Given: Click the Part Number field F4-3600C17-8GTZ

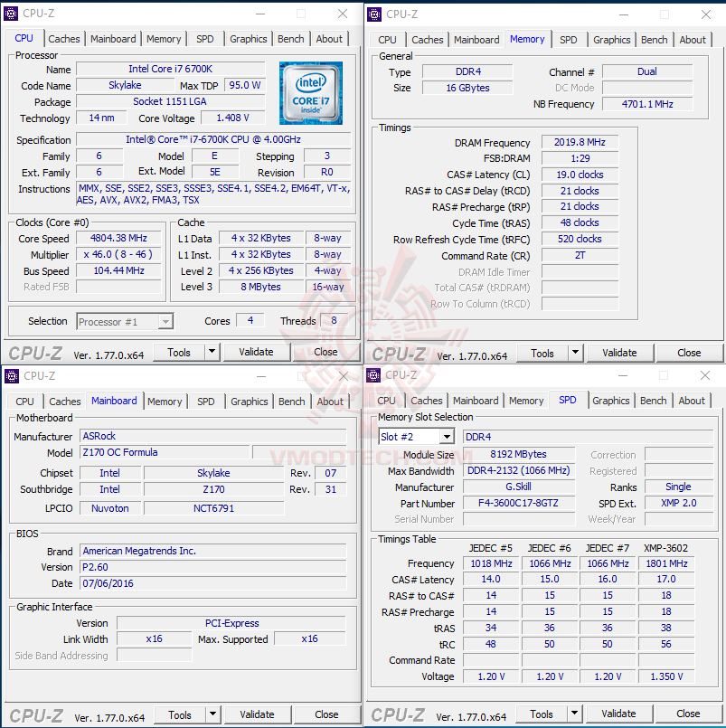Looking at the screenshot, I should 518,504.
